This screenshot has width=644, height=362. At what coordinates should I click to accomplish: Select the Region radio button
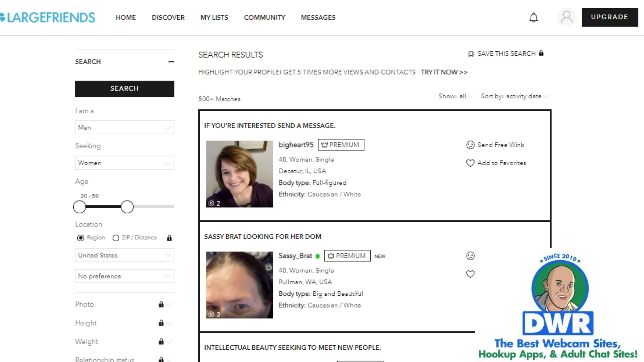(80, 238)
